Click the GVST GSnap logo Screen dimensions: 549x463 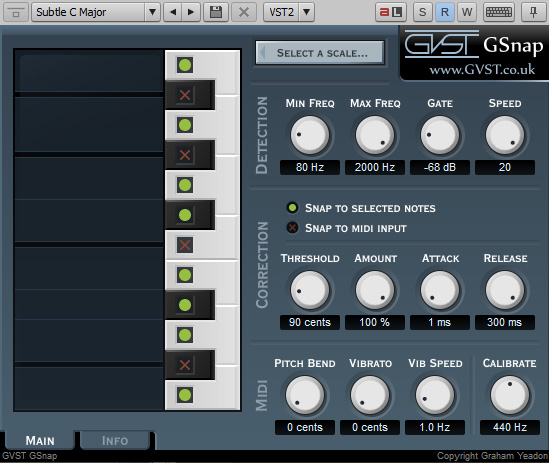pyautogui.click(x=474, y=44)
